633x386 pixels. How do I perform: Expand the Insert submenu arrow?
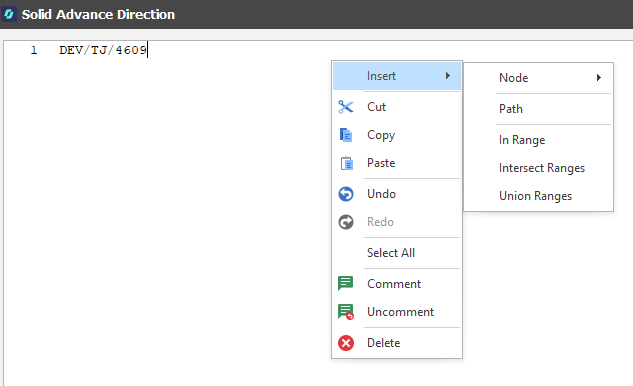(448, 76)
